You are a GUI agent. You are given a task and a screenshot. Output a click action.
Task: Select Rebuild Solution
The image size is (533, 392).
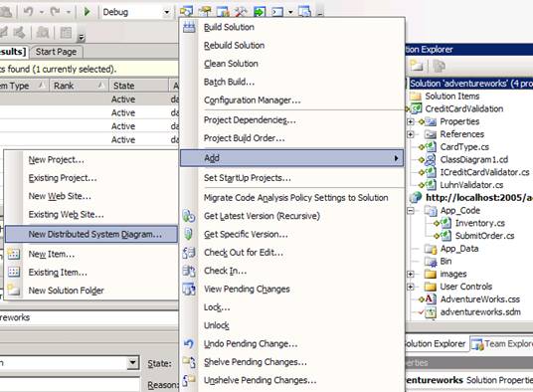(234, 45)
